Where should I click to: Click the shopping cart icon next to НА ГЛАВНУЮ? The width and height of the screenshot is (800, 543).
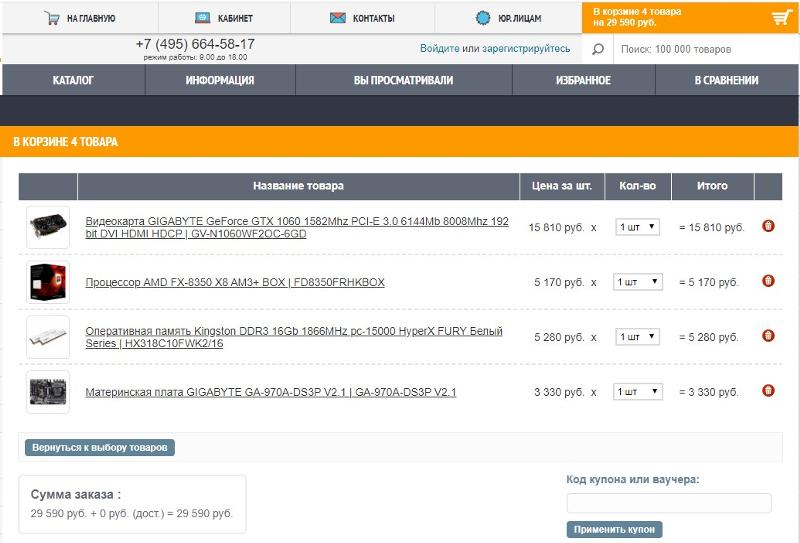pyautogui.click(x=52, y=18)
